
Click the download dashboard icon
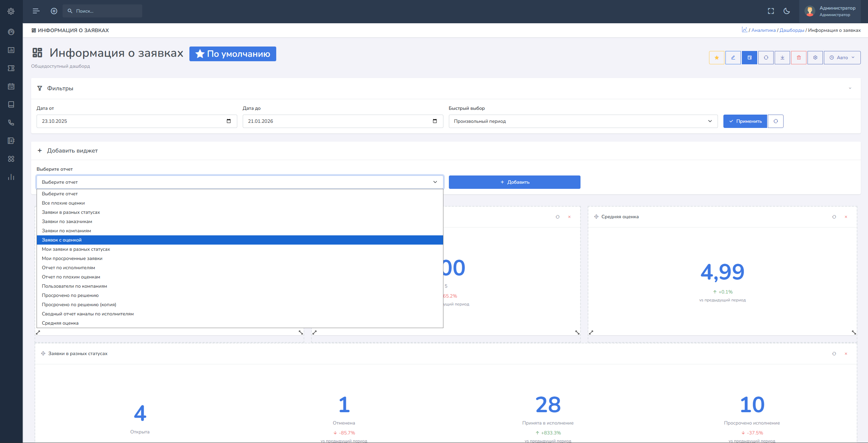tap(782, 57)
